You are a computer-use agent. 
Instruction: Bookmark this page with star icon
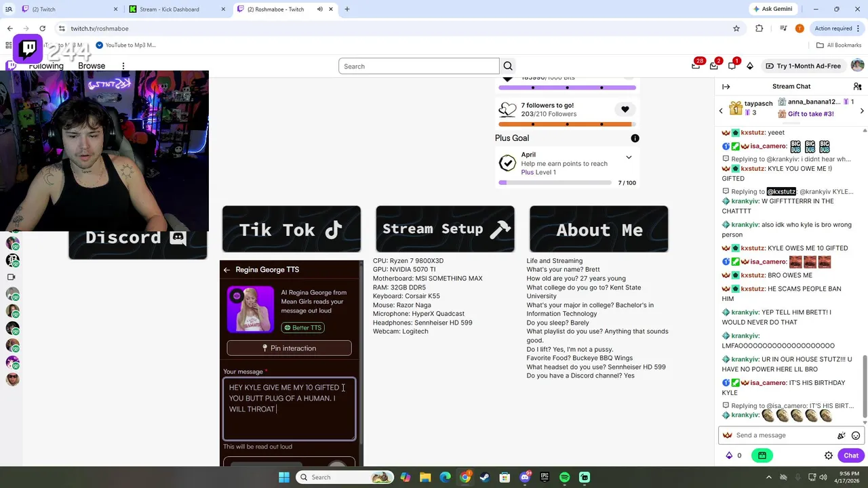click(736, 28)
